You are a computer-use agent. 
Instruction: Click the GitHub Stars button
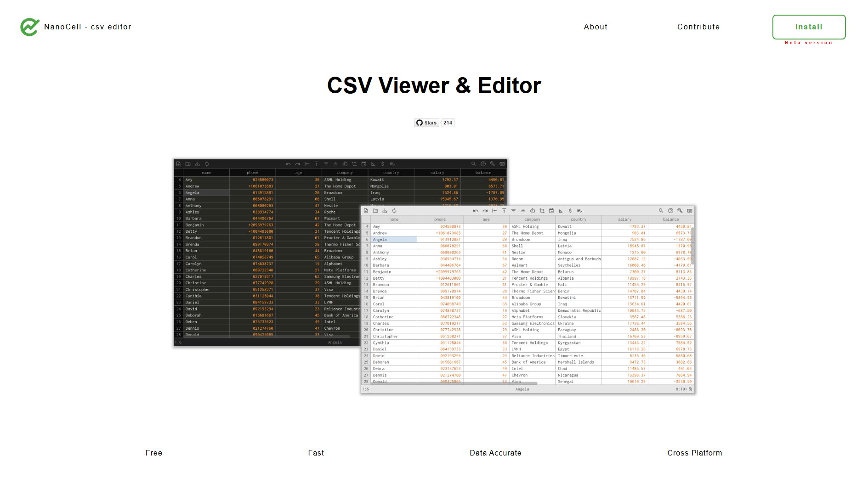(x=426, y=123)
